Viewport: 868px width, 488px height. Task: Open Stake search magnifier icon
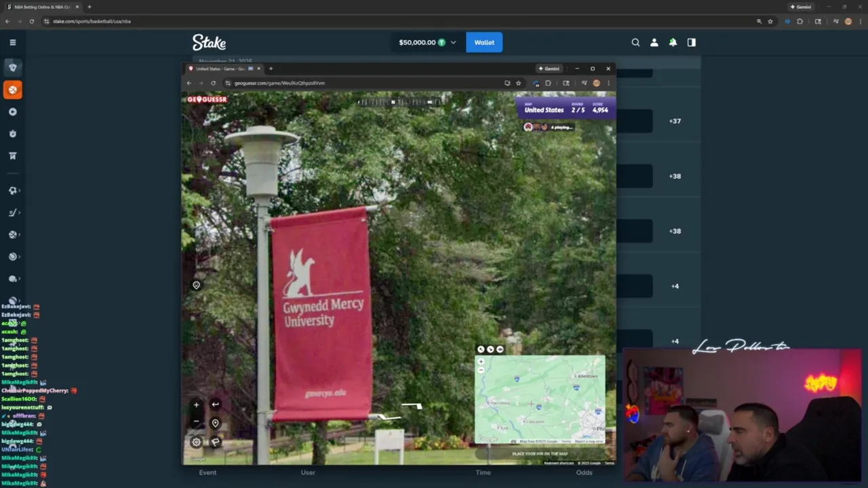pyautogui.click(x=635, y=42)
